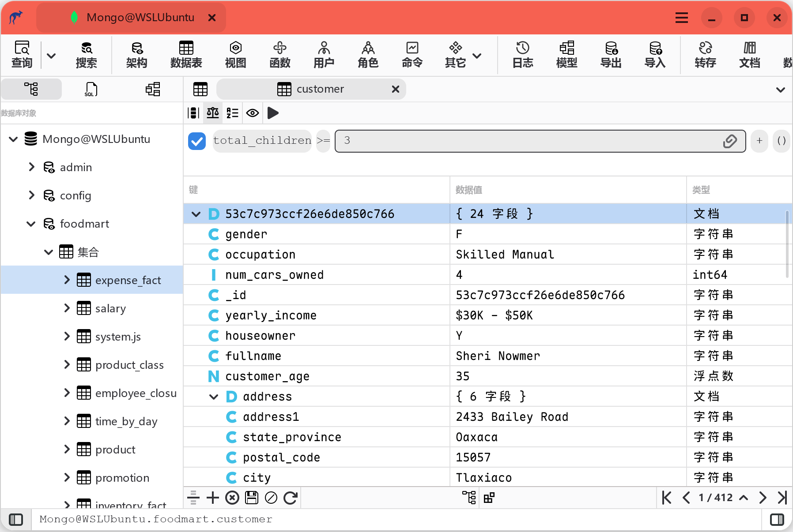Screen dimensions: 793x532
Task: Run the query with the play button
Action: pyautogui.click(x=273, y=113)
